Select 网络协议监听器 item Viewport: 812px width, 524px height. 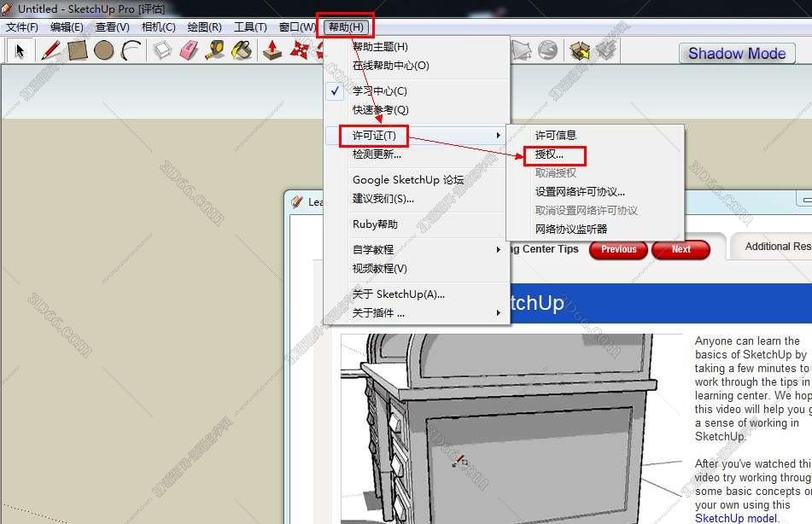pyautogui.click(x=595, y=229)
